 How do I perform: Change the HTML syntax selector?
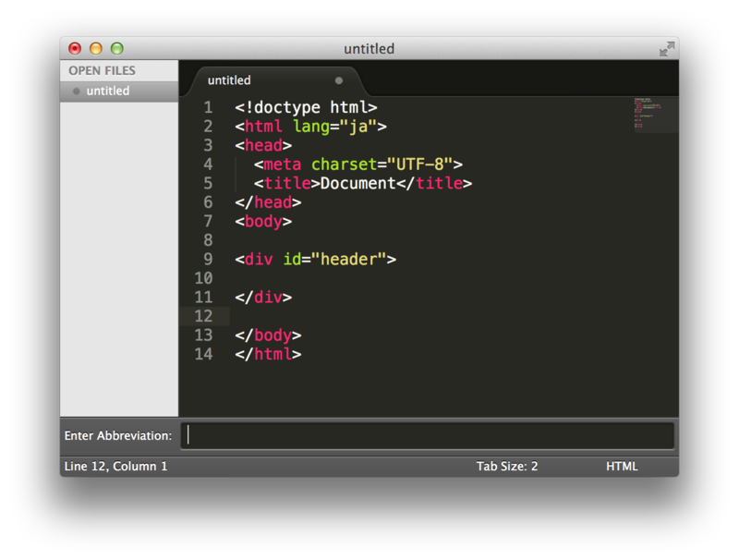coord(622,466)
